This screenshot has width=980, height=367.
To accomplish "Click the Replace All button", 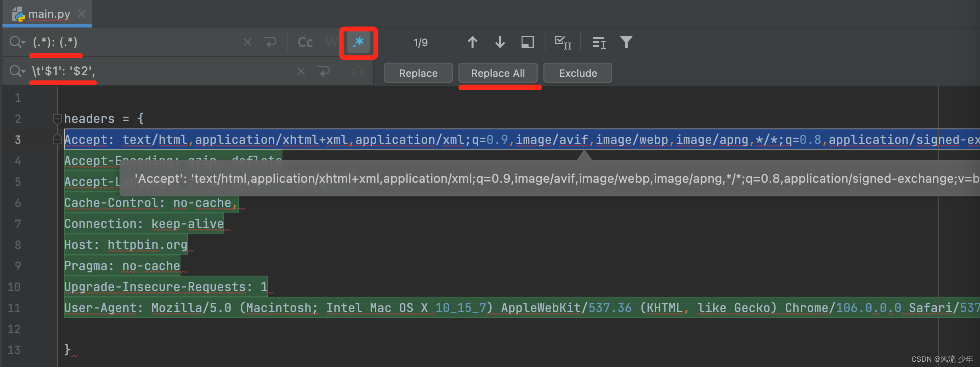I will (x=498, y=73).
